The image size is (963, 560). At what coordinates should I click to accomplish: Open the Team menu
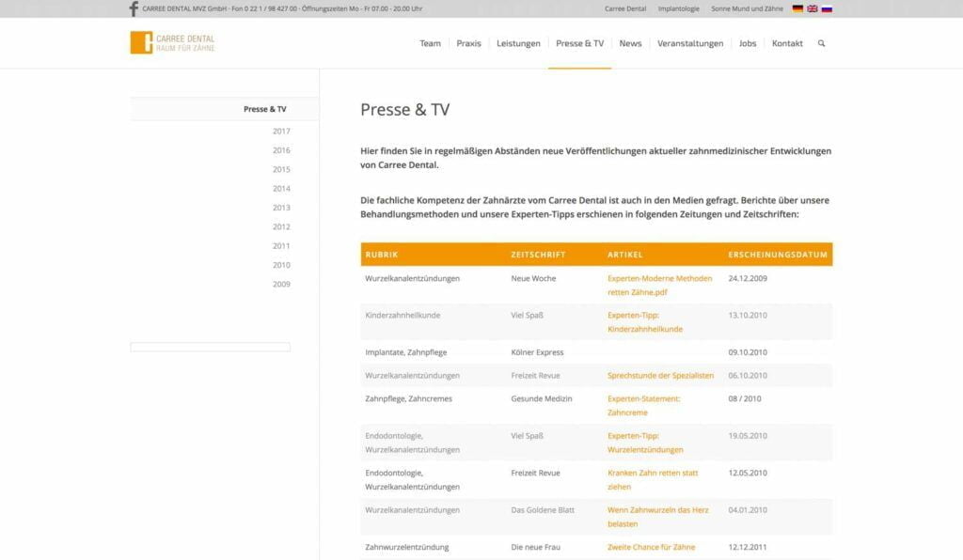coord(430,43)
